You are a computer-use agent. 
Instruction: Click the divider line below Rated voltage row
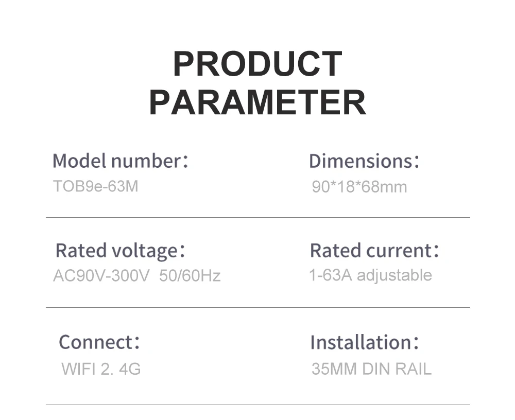[257, 308]
